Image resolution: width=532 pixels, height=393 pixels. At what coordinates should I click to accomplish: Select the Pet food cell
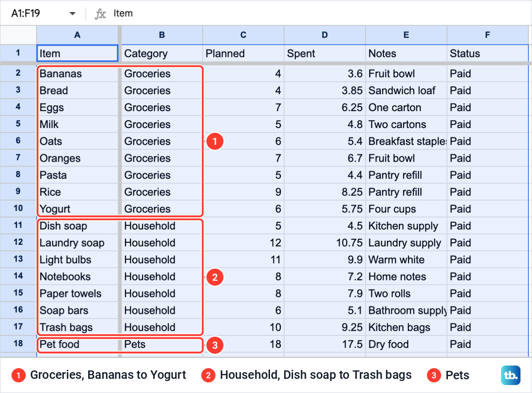pos(78,344)
